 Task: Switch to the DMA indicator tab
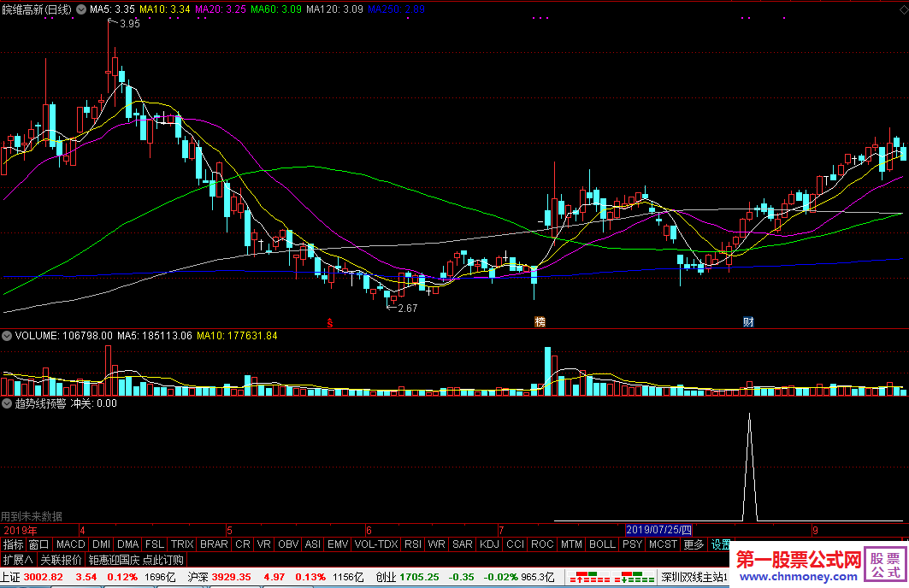(128, 544)
